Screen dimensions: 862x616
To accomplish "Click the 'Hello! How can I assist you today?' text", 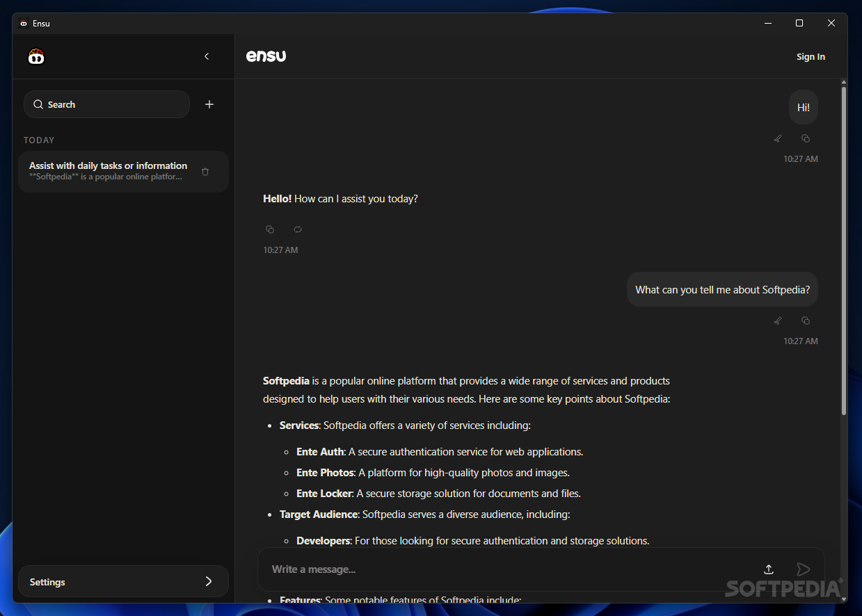I will (340, 199).
